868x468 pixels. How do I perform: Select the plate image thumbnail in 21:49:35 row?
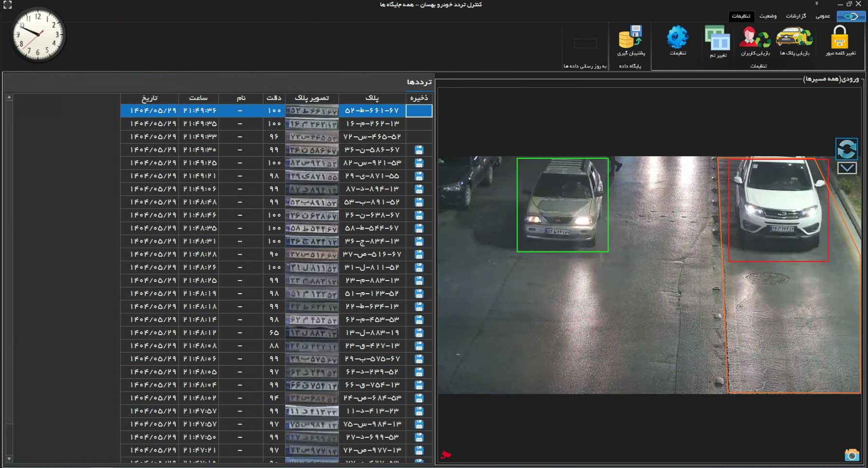tap(312, 124)
